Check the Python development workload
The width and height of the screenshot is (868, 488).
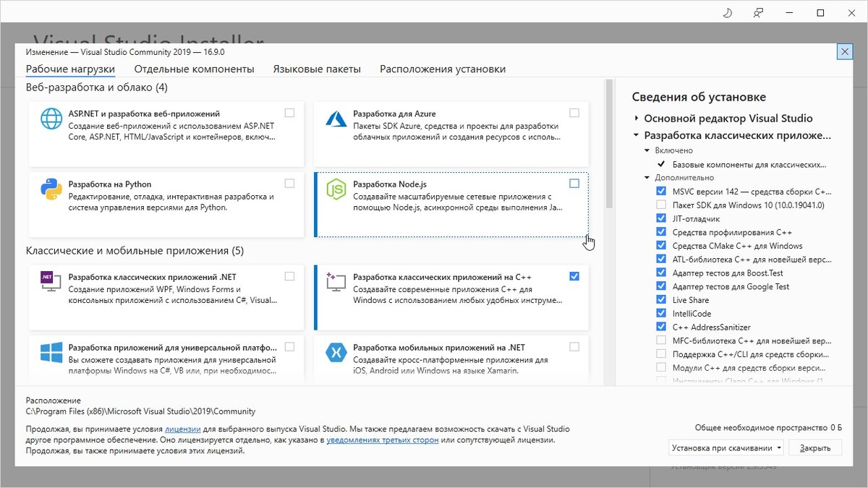(289, 184)
